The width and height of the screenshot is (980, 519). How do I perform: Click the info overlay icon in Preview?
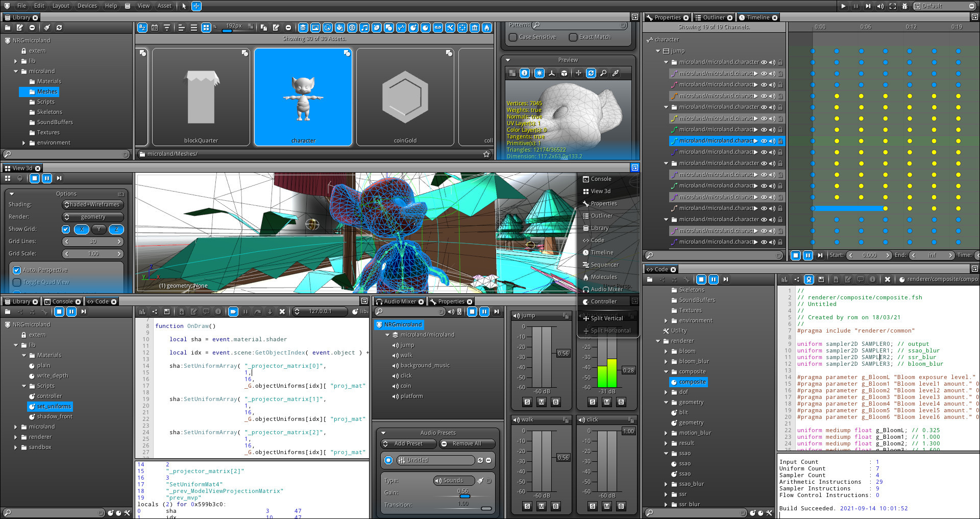point(524,73)
